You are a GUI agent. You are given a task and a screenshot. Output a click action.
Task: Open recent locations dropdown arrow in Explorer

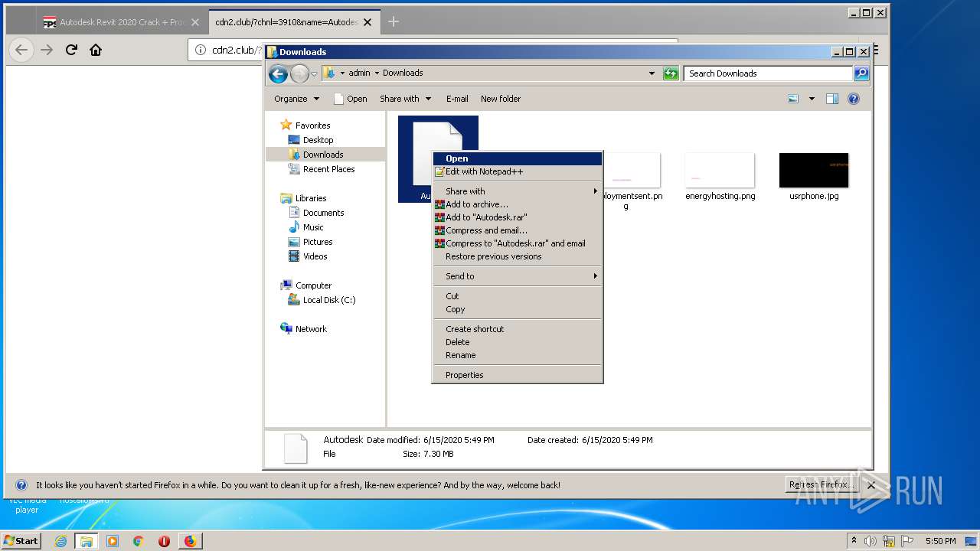coord(314,74)
